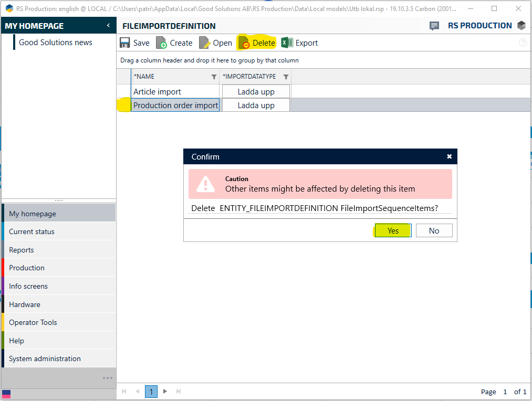Export the list with the Excel icon
The width and height of the screenshot is (532, 401).
tap(287, 43)
